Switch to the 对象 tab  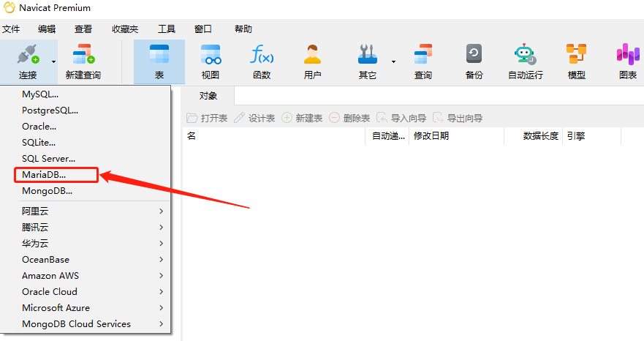(x=208, y=96)
